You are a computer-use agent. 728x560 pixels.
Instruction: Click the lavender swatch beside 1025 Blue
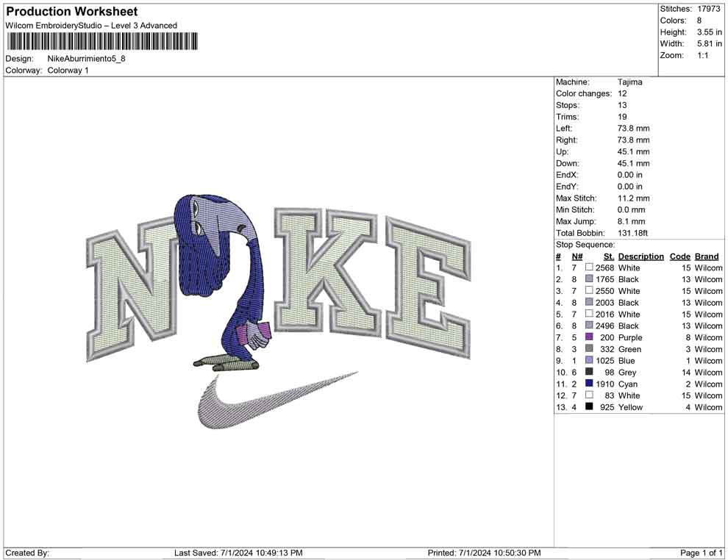click(x=589, y=360)
